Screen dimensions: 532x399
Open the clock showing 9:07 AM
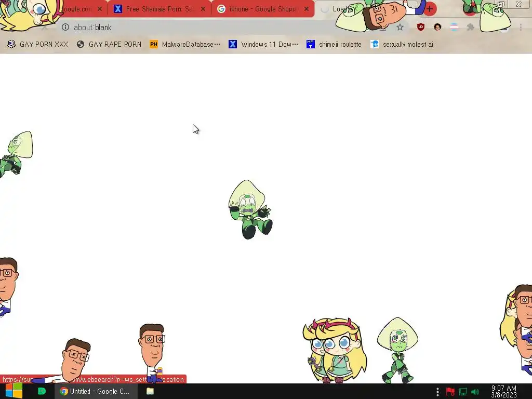(504, 391)
